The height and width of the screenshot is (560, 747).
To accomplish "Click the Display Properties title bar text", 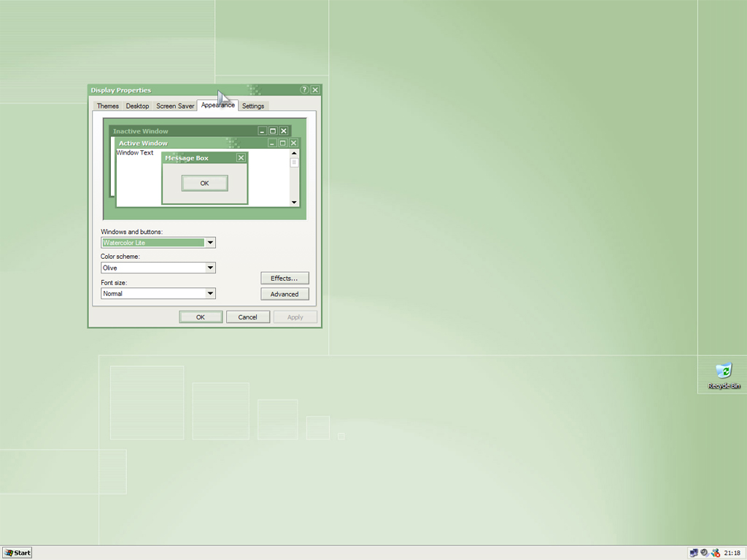I will point(121,90).
